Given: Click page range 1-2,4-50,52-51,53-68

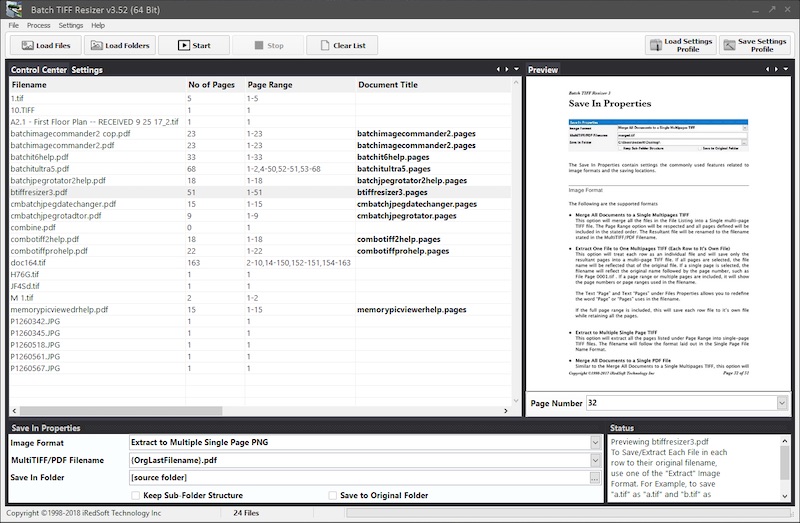Looking at the screenshot, I should tap(284, 169).
